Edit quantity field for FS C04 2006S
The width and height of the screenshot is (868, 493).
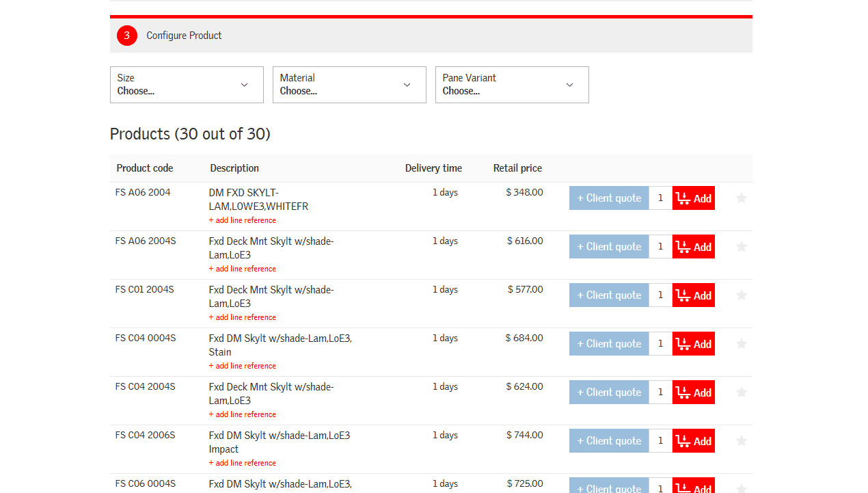(660, 441)
